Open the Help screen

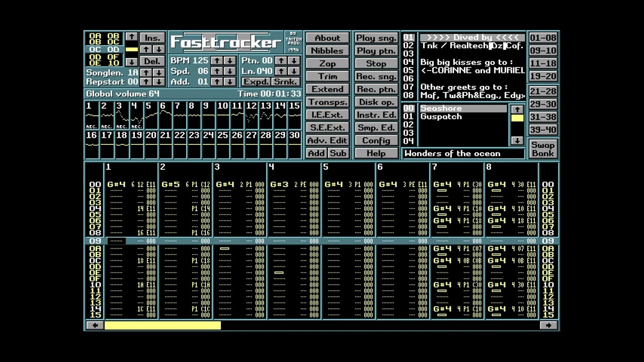tap(376, 153)
